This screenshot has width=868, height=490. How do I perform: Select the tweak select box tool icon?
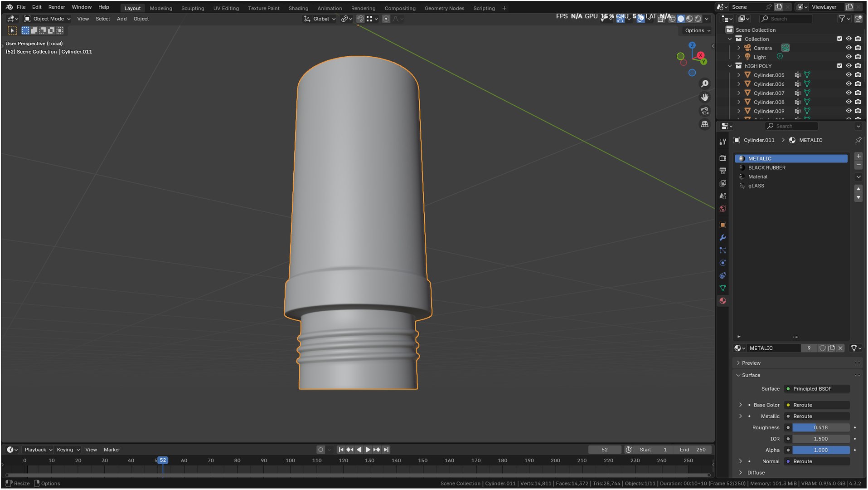(x=12, y=30)
